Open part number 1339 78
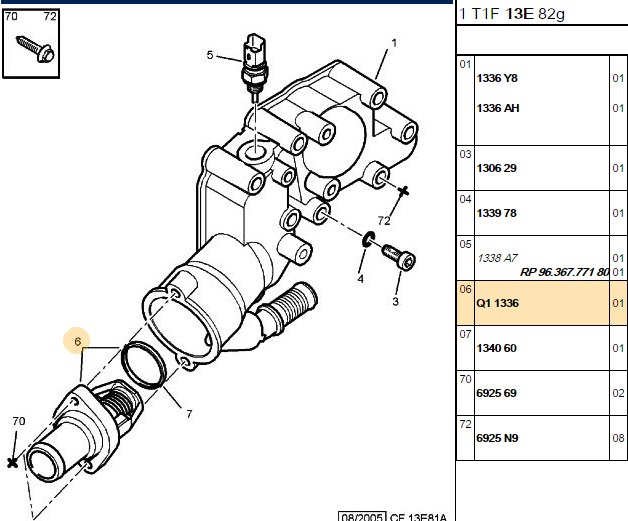 coord(496,213)
